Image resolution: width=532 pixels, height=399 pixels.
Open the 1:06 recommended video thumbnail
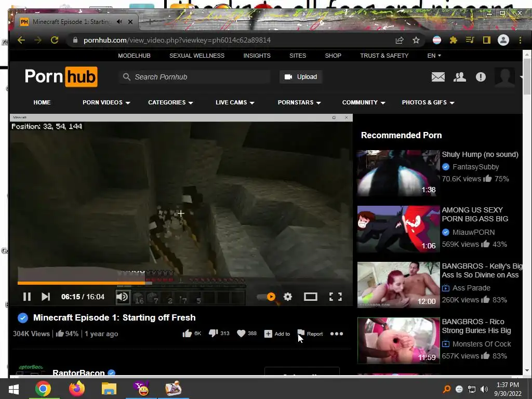398,229
